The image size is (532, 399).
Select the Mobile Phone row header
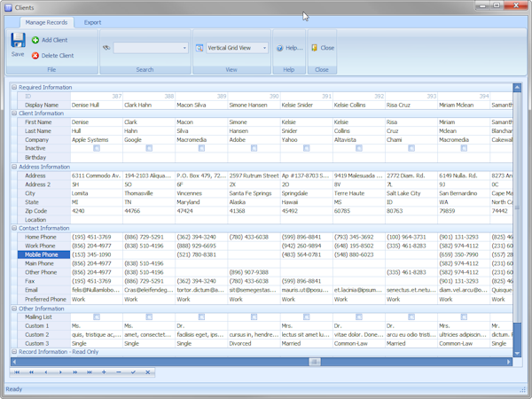[x=43, y=254]
